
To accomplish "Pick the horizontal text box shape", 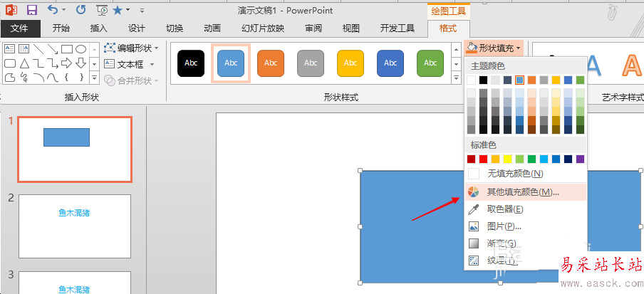I will pos(10,49).
